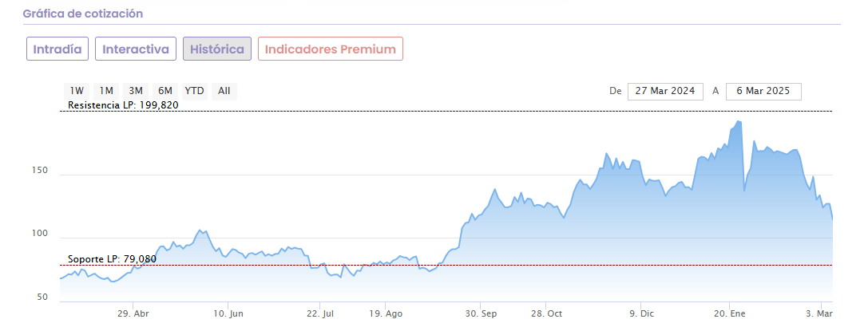The height and width of the screenshot is (327, 868).
Task: Click the Soporte LP 79,080 line label
Action: pyautogui.click(x=112, y=259)
